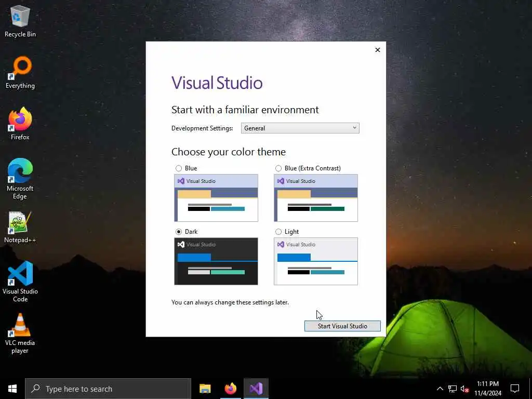
Task: Select the Light theme radio button
Action: coord(278,232)
